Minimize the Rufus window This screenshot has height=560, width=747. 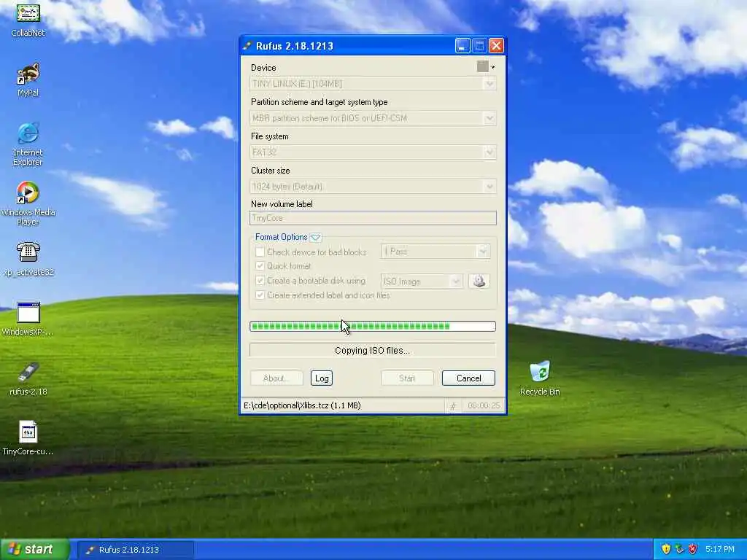tap(462, 46)
